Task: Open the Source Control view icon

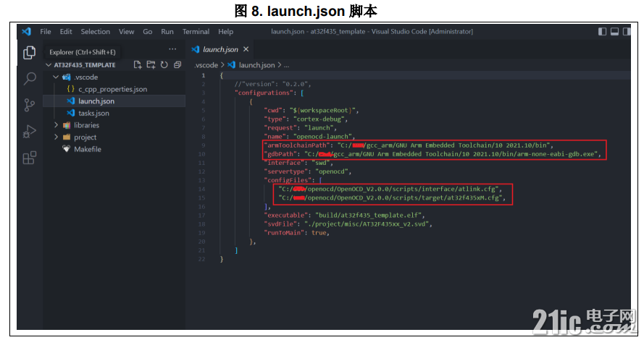Action: [29, 105]
